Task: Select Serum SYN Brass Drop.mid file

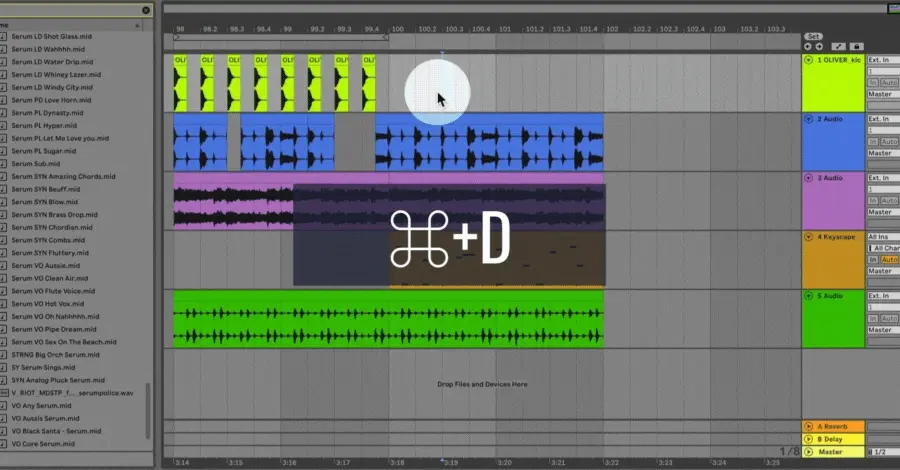Action: (x=55, y=215)
